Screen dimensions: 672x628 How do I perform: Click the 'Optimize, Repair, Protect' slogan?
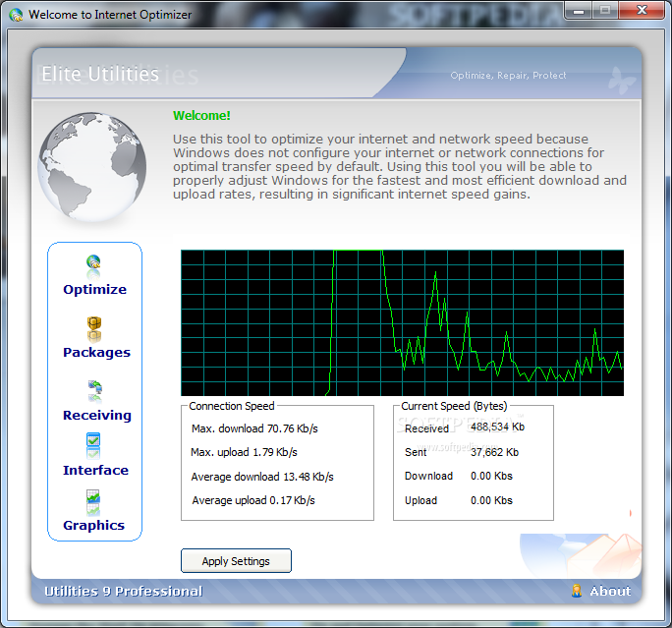pyautogui.click(x=508, y=76)
